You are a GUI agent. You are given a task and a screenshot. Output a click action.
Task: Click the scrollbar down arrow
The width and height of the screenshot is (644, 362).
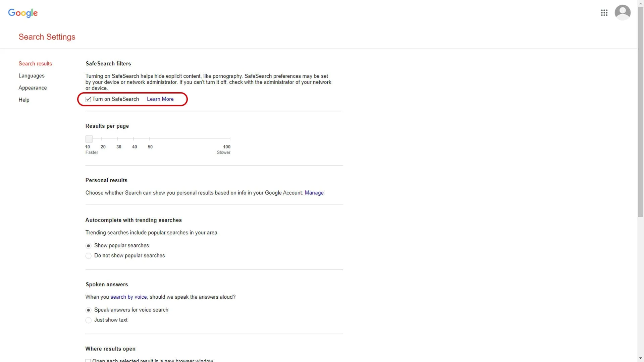641,358
